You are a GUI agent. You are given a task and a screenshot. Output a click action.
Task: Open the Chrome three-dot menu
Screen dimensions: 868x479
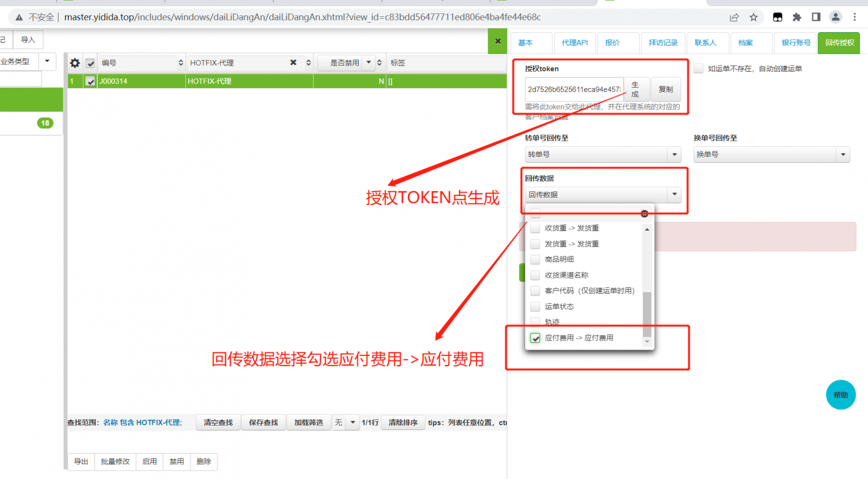tap(854, 17)
